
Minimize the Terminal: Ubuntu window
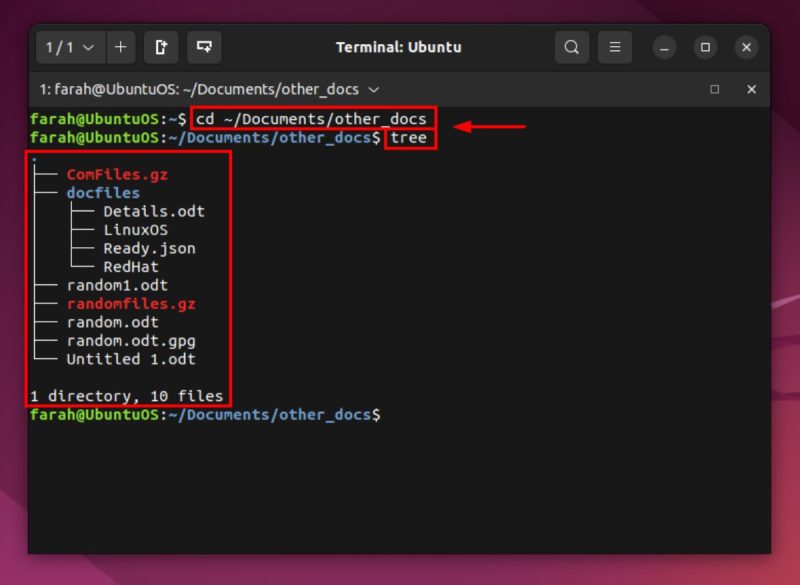[665, 47]
